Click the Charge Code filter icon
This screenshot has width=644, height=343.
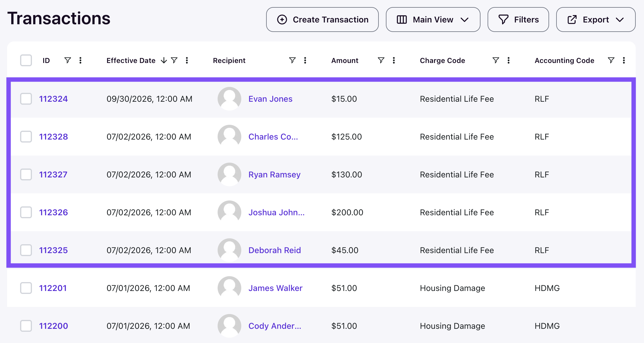[496, 60]
